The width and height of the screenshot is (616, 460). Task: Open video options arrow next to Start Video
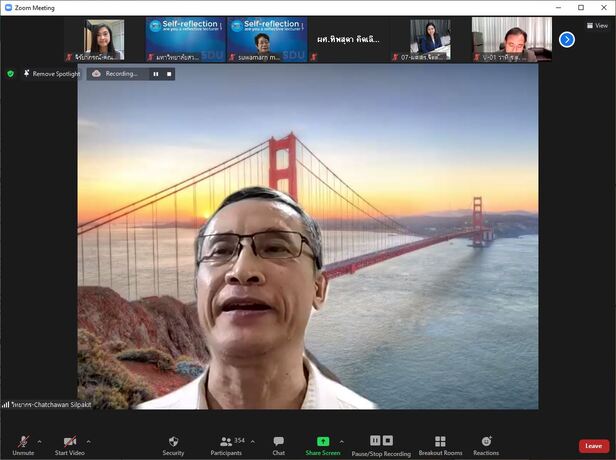pyautogui.click(x=88, y=442)
